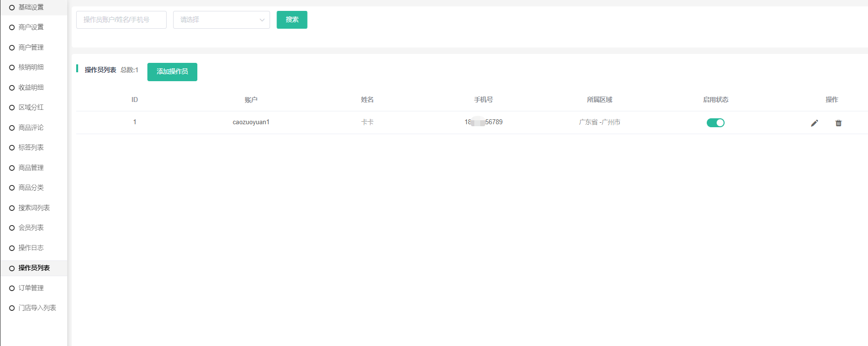
Task: Select 核销明细 in the sidebar
Action: pyautogui.click(x=31, y=67)
